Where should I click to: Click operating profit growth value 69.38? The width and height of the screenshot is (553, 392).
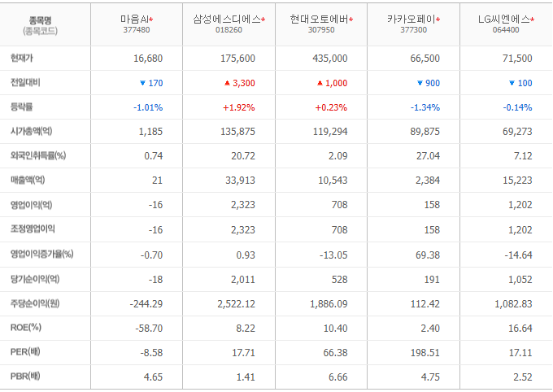[x=428, y=255]
